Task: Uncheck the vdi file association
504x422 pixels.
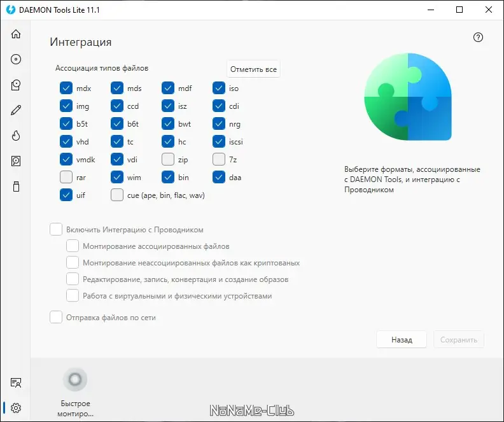Action: [x=117, y=159]
